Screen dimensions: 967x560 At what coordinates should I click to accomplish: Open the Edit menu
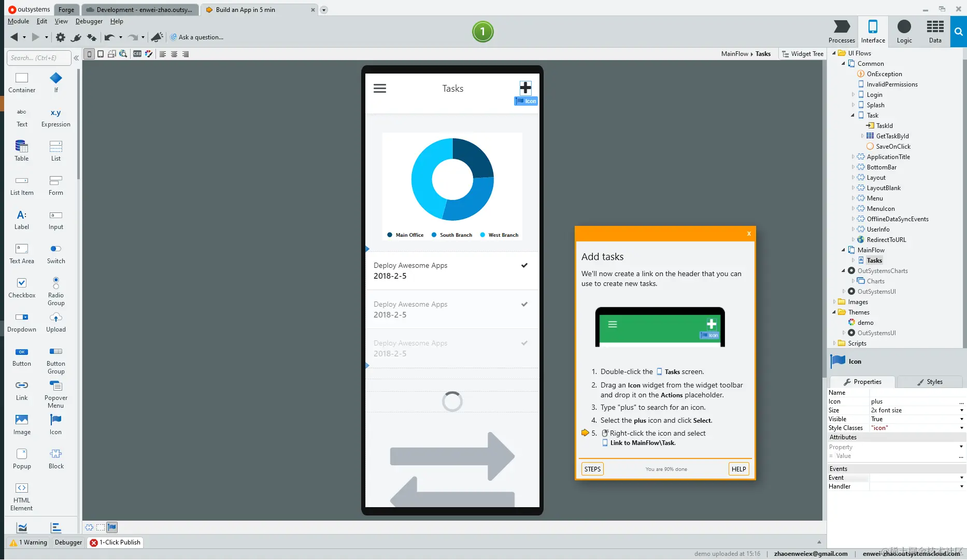pos(42,21)
